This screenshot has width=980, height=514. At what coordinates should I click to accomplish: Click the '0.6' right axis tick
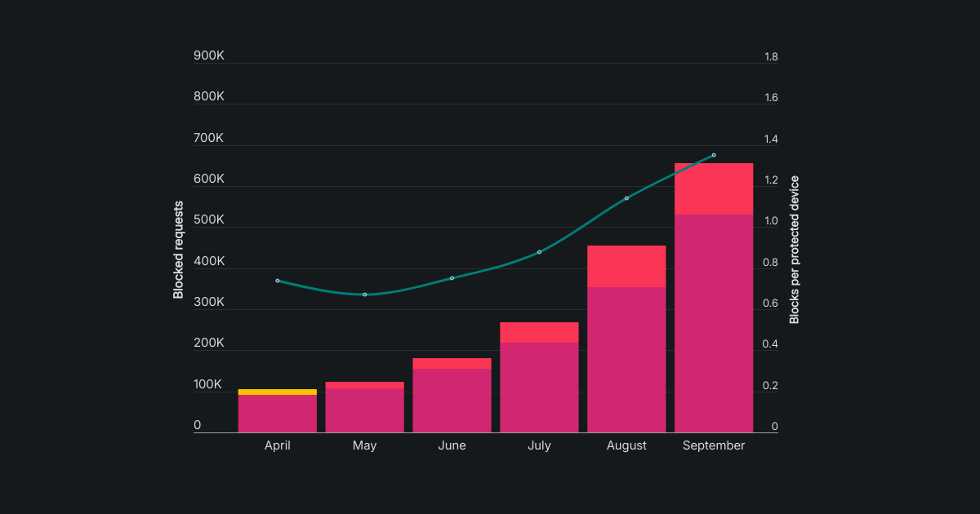[771, 304]
